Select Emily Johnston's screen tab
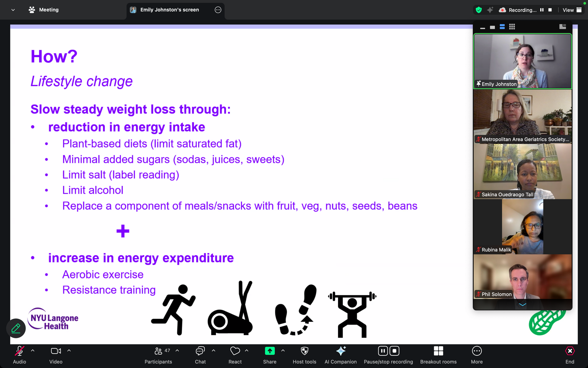The width and height of the screenshot is (588, 368). coord(169,10)
